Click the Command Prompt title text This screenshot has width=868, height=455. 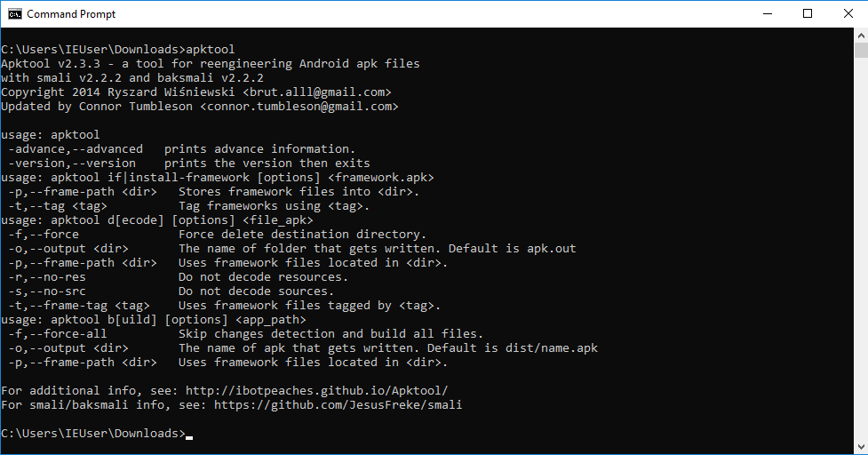(71, 14)
